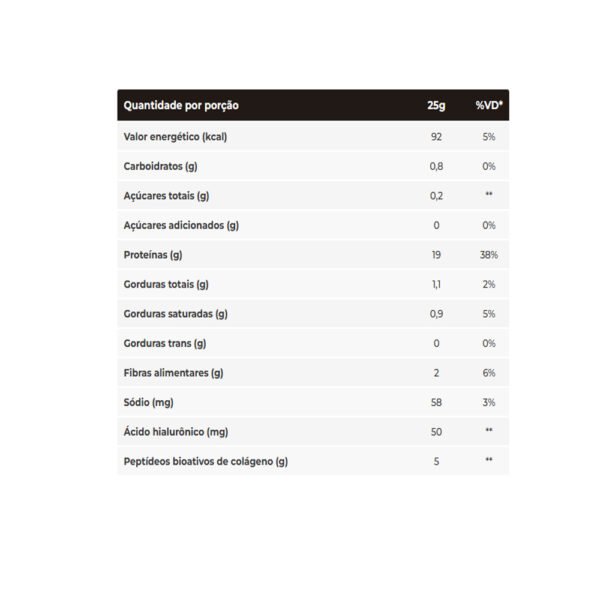Select the Proteínas (g) row label
Viewport: 600px width, 600px height.
click(x=153, y=255)
